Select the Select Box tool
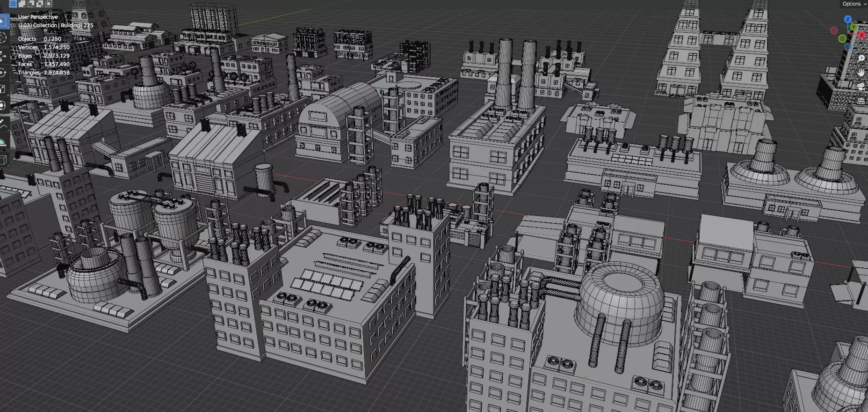This screenshot has height=412, width=868. pyautogui.click(x=4, y=21)
